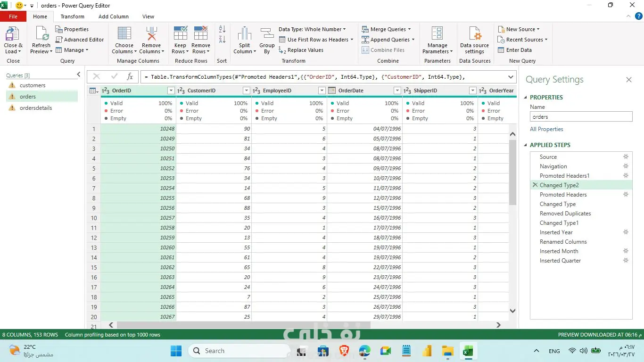
Task: Click the Enter Data button
Action: (515, 50)
